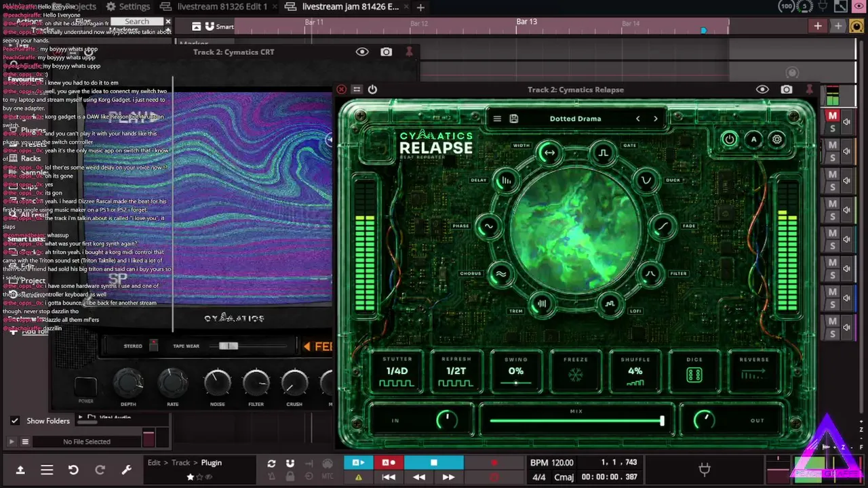Screen dimensions: 868x488
Task: Open the Settings tab
Action: click(127, 7)
